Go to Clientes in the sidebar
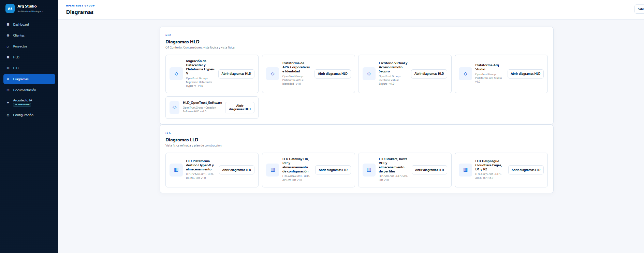 click(x=29, y=36)
